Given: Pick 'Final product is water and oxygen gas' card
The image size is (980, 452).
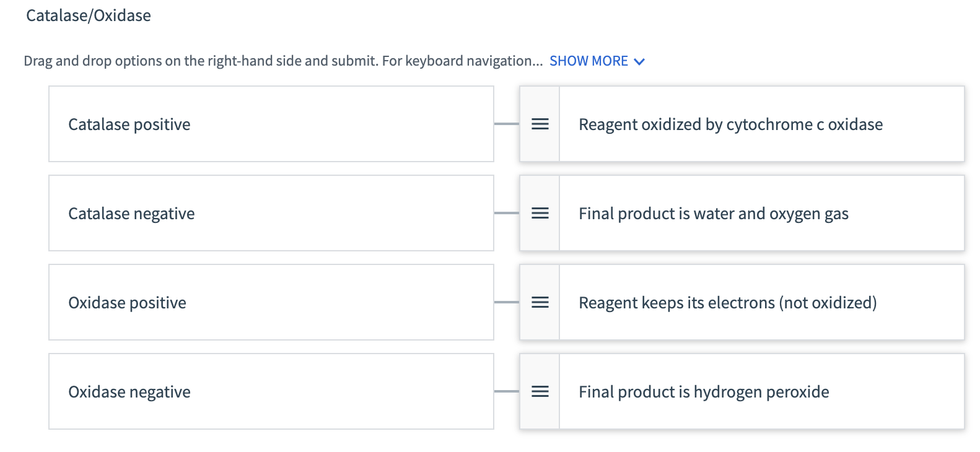Looking at the screenshot, I should point(761,213).
